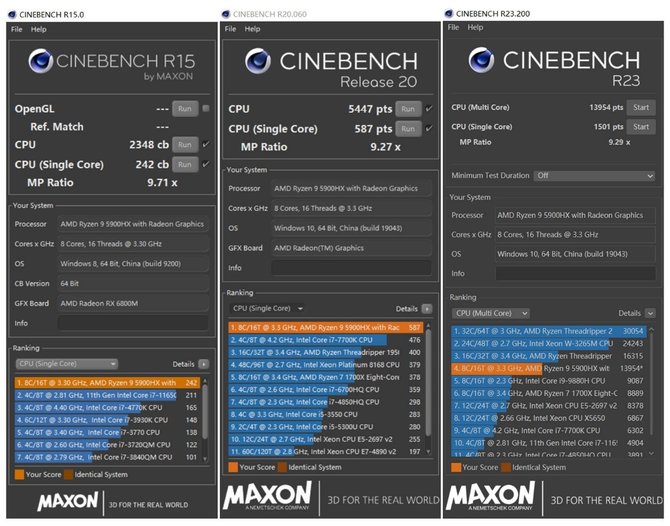
Task: Toggle the OpenGL checkbox in R15
Action: (x=206, y=109)
